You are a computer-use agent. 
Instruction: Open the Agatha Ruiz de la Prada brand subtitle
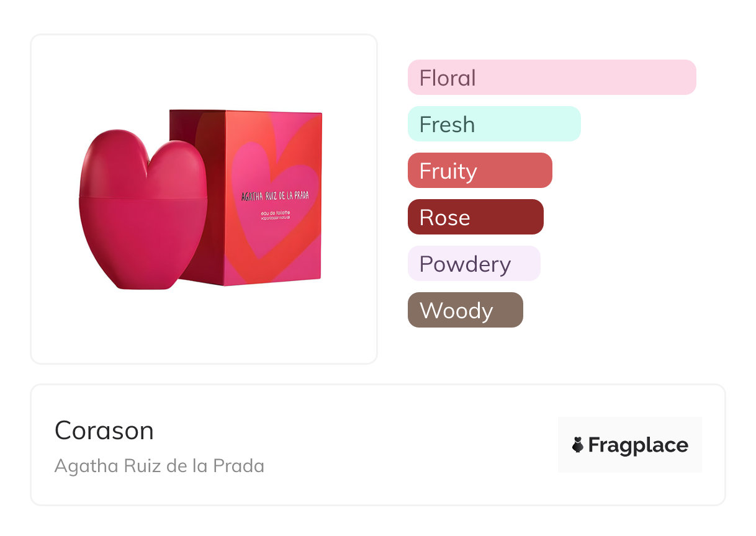pyautogui.click(x=160, y=465)
